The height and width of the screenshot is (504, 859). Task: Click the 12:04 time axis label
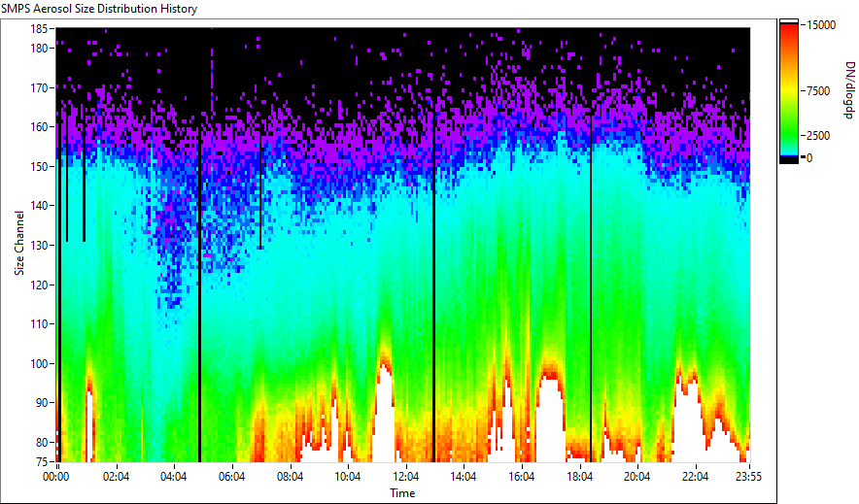tap(405, 477)
